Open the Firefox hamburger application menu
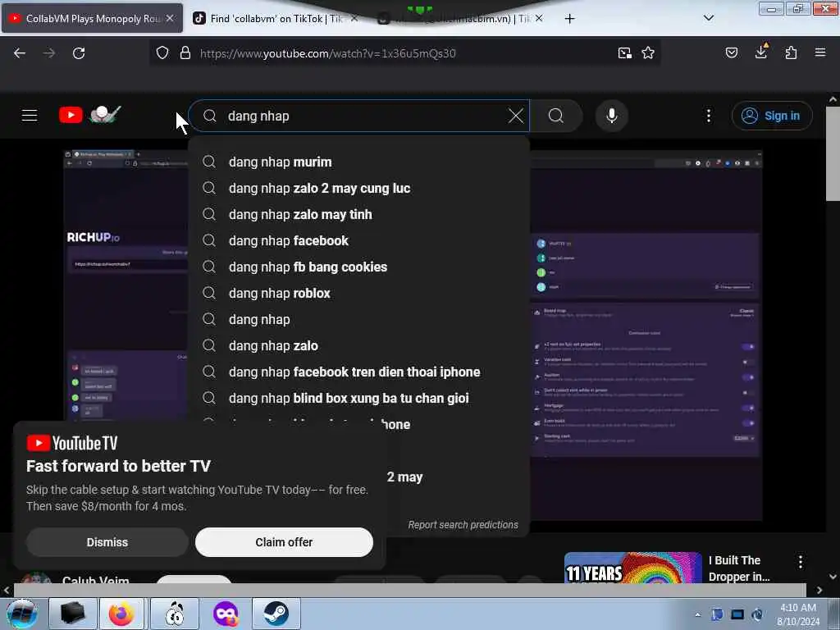This screenshot has height=630, width=840. click(x=820, y=52)
